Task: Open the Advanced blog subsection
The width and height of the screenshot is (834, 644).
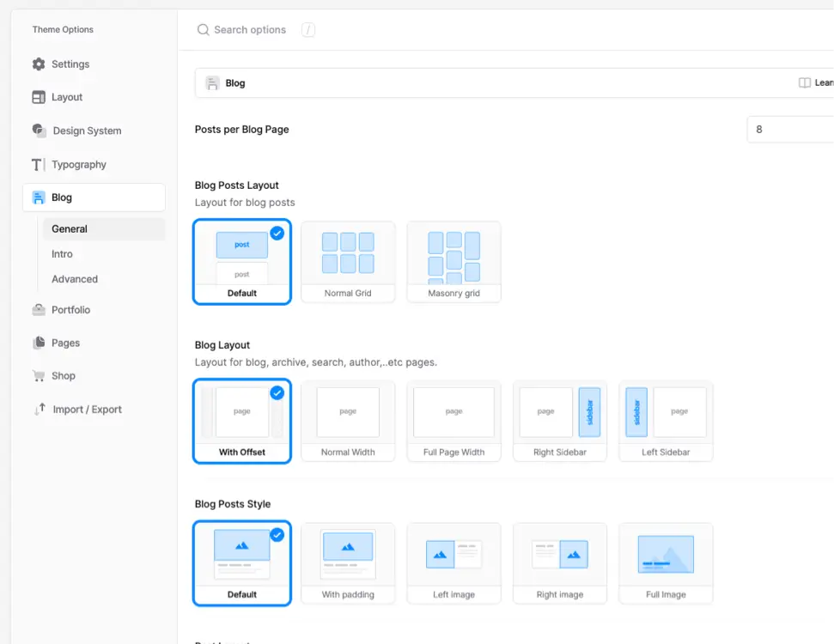Action: click(x=75, y=279)
